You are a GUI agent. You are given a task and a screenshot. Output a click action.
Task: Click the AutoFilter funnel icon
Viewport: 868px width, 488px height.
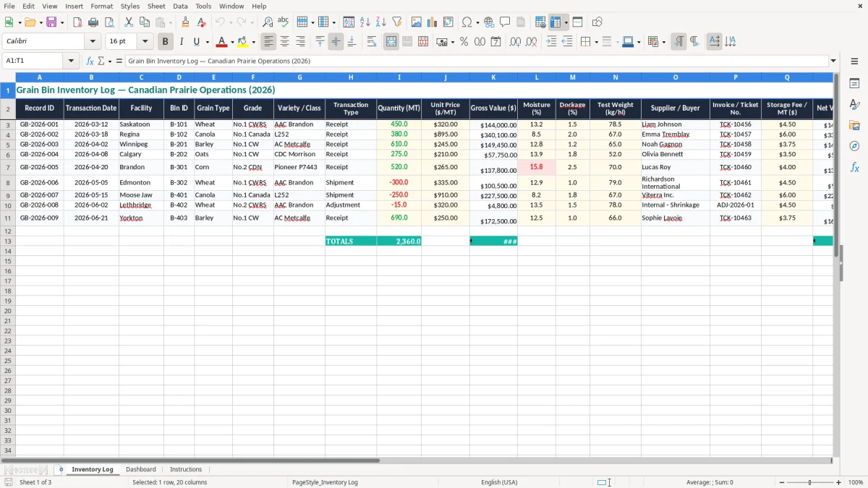(396, 22)
